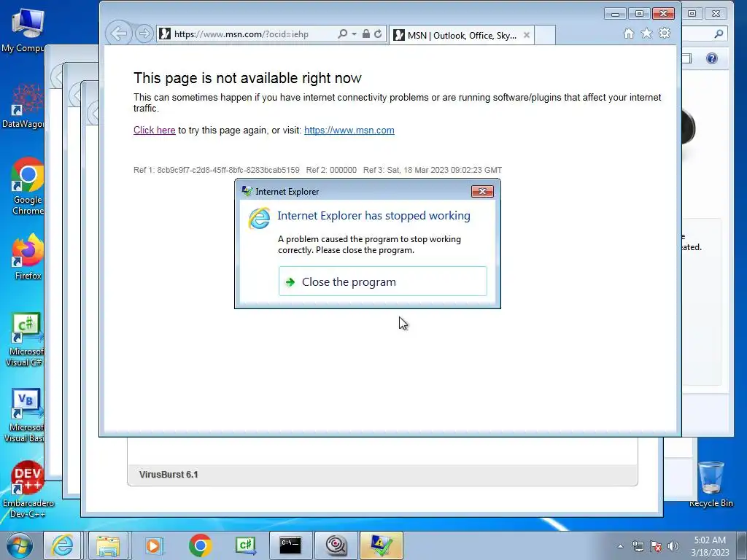Click the Ref 1 reference text
This screenshot has height=560, width=747.
(216, 170)
